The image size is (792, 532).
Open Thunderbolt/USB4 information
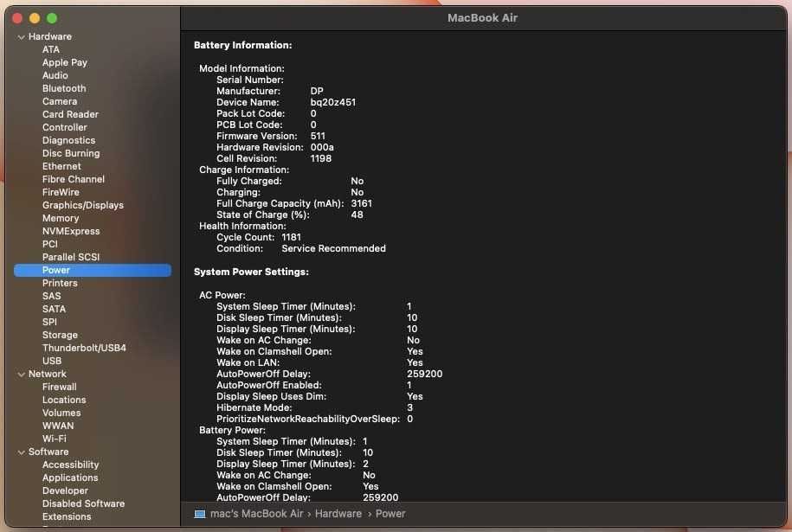pyautogui.click(x=84, y=348)
